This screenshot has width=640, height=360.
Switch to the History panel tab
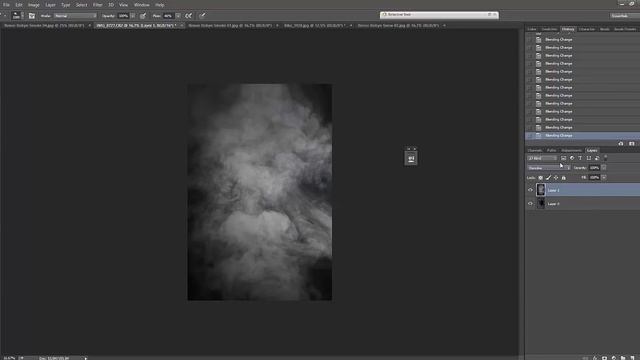pyautogui.click(x=568, y=29)
